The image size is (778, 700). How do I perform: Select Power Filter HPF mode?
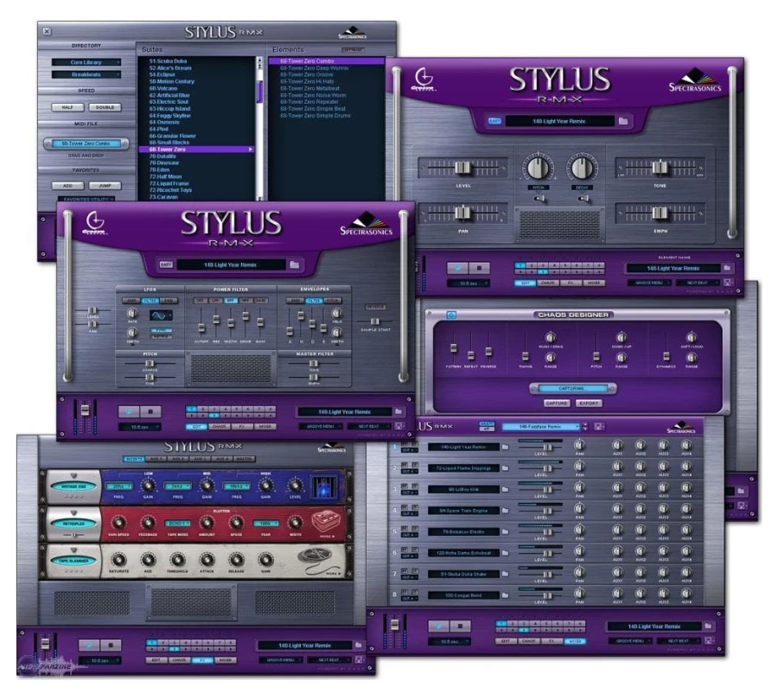point(246,301)
